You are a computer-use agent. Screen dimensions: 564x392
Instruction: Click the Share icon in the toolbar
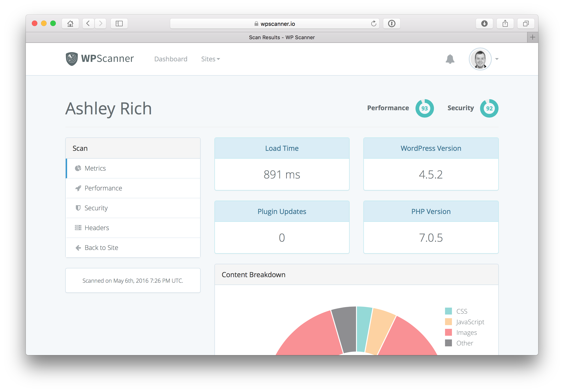click(505, 24)
